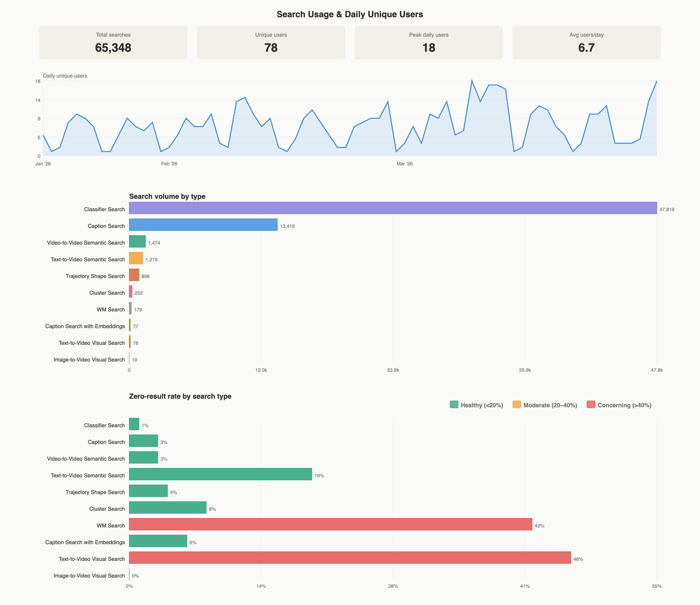Select the Avg users/day card
700x605 pixels.
(586, 43)
